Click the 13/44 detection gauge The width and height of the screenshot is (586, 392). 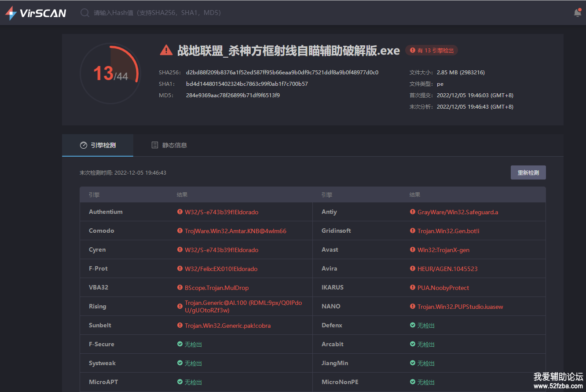point(110,73)
